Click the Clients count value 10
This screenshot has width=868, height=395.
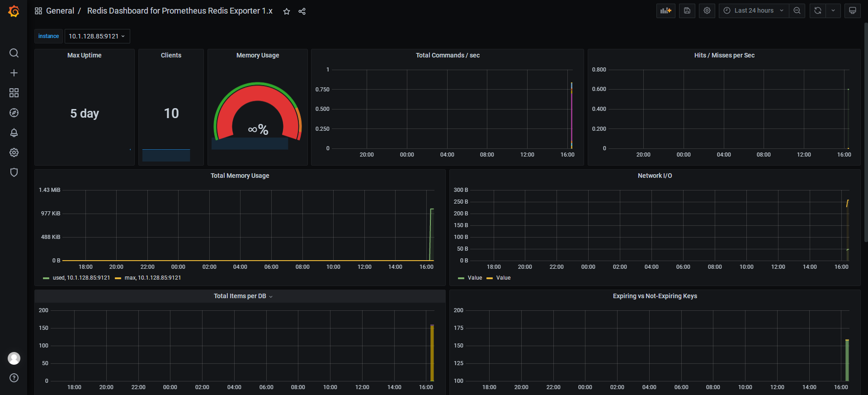[x=171, y=113]
